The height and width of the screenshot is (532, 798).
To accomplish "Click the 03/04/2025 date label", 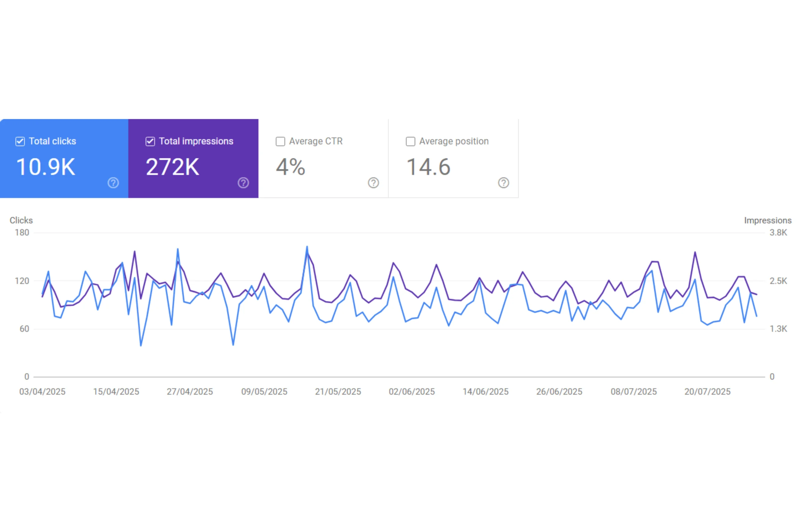I will (x=42, y=391).
